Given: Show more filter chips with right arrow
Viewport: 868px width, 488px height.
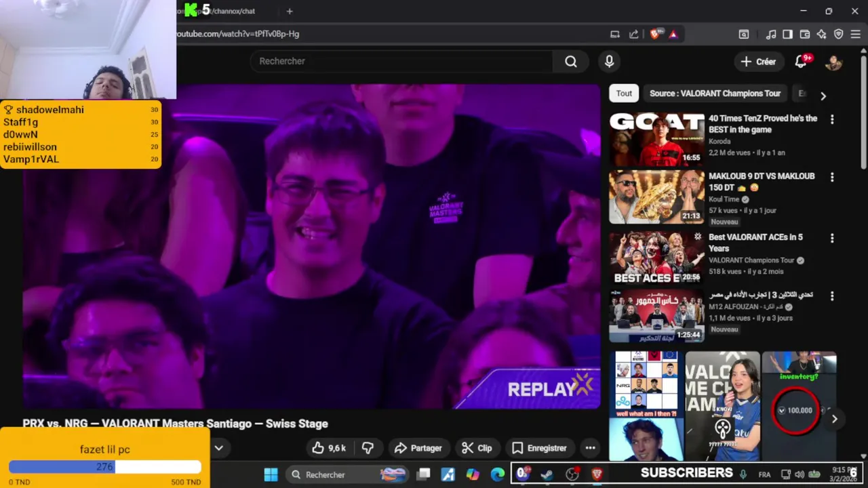Looking at the screenshot, I should (823, 96).
